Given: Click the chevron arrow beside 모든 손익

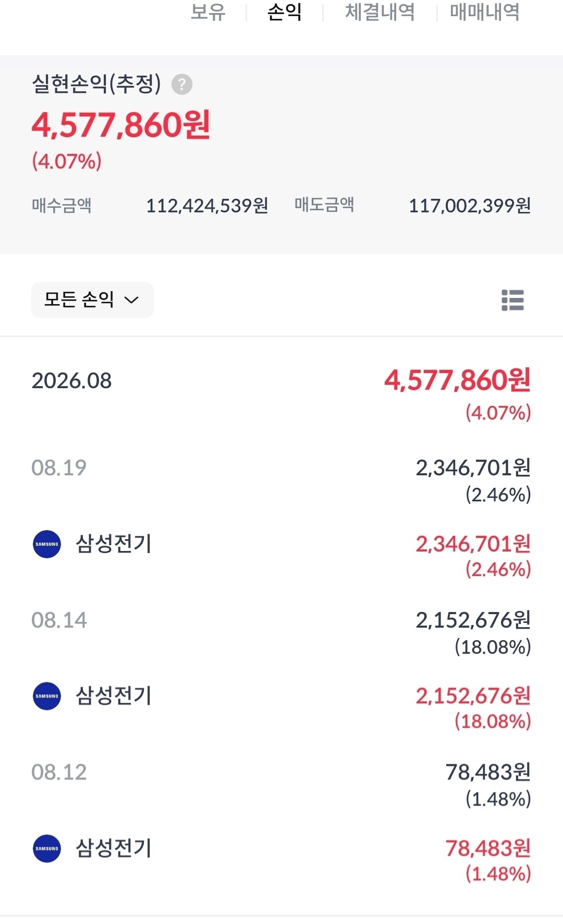Looking at the screenshot, I should [x=131, y=300].
